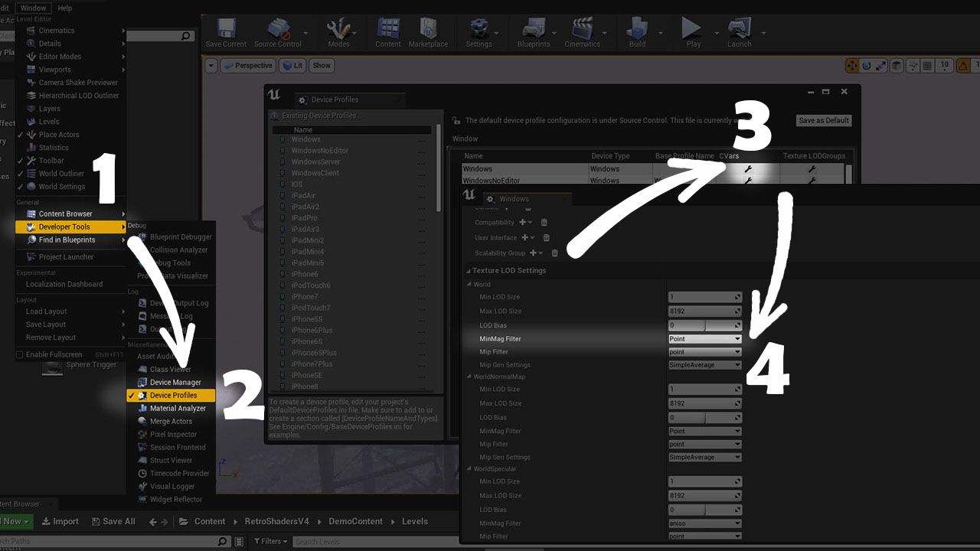This screenshot has height=551, width=980.
Task: Click Texture LODGroups wrench for Windows profile
Action: [x=812, y=169]
